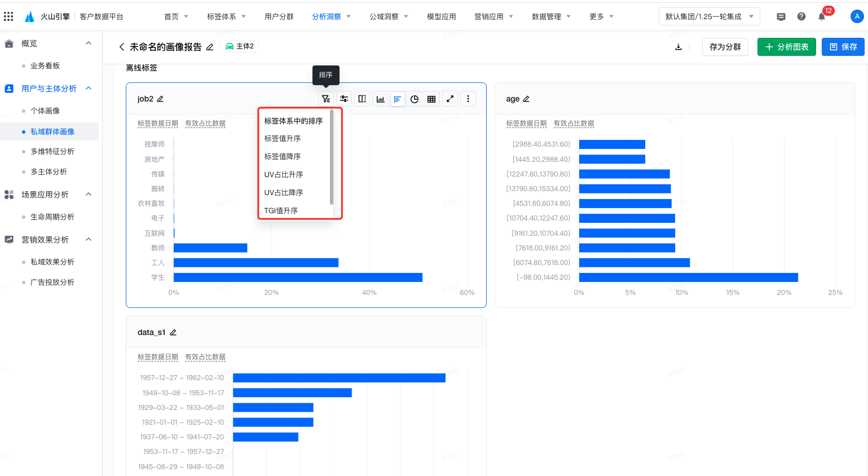Click 标签数据日期 link in job2 chart
Image resolution: width=868 pixels, height=476 pixels.
pyautogui.click(x=158, y=124)
